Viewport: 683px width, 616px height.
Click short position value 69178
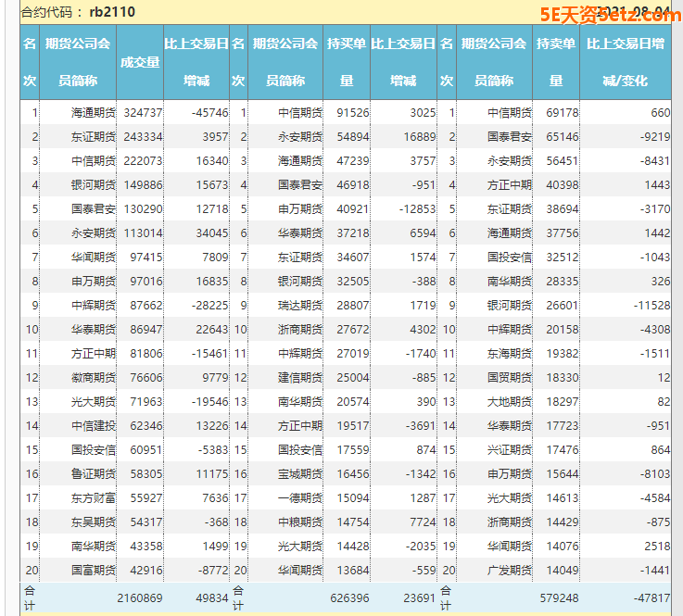point(563,113)
